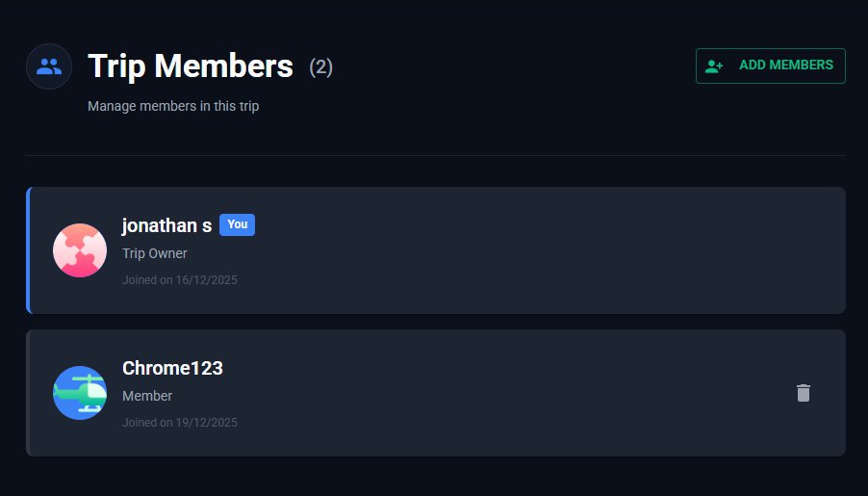Screen dimensions: 868x496
Task: Click the trash icon to remove Chrome123
Action: point(804,393)
